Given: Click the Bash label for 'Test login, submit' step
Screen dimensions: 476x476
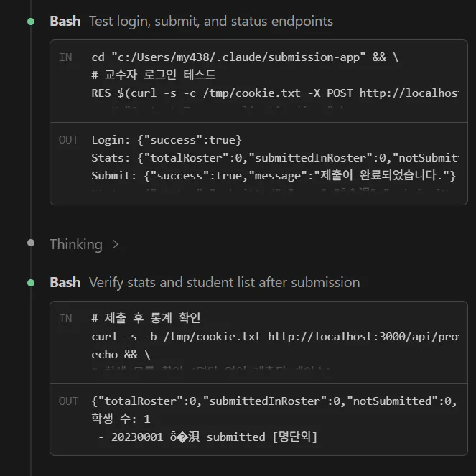Looking at the screenshot, I should click(65, 22).
